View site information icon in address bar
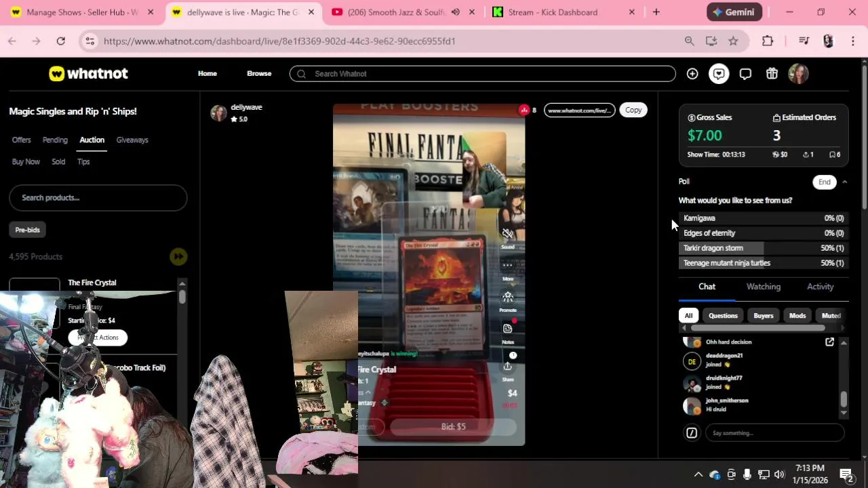The image size is (868, 488). tap(90, 41)
